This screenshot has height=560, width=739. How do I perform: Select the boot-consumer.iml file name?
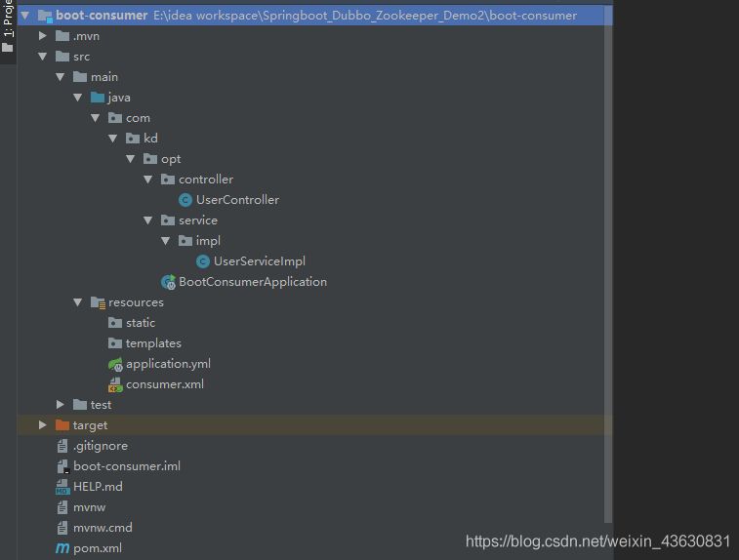coord(127,466)
